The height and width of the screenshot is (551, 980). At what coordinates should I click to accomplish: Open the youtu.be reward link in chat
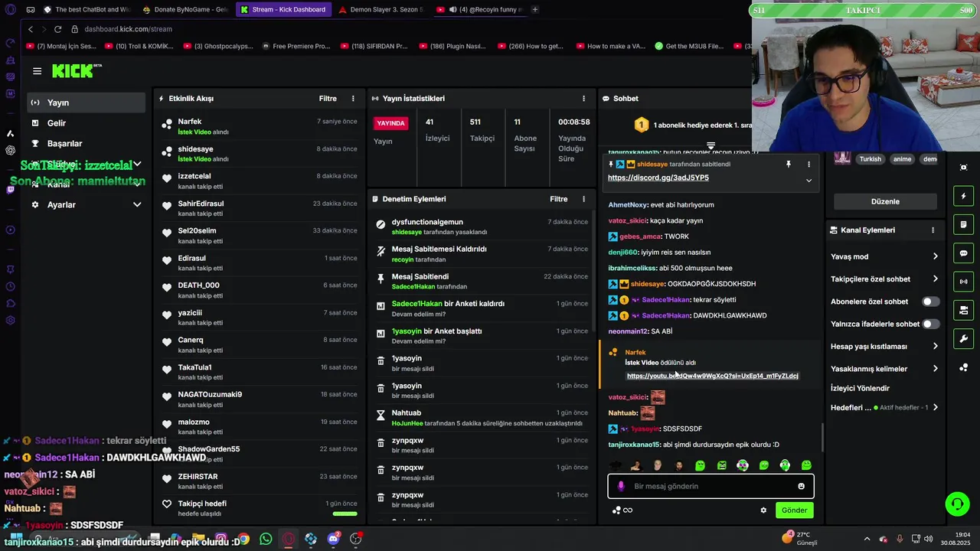pos(712,376)
